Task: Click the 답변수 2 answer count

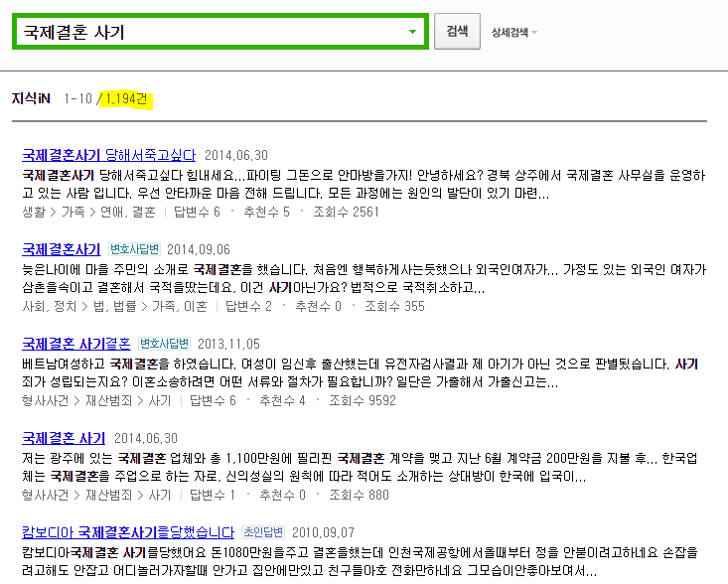Action: pos(248,306)
